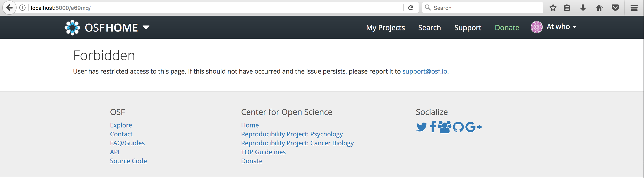Open Support in the navigation bar

[x=467, y=28]
